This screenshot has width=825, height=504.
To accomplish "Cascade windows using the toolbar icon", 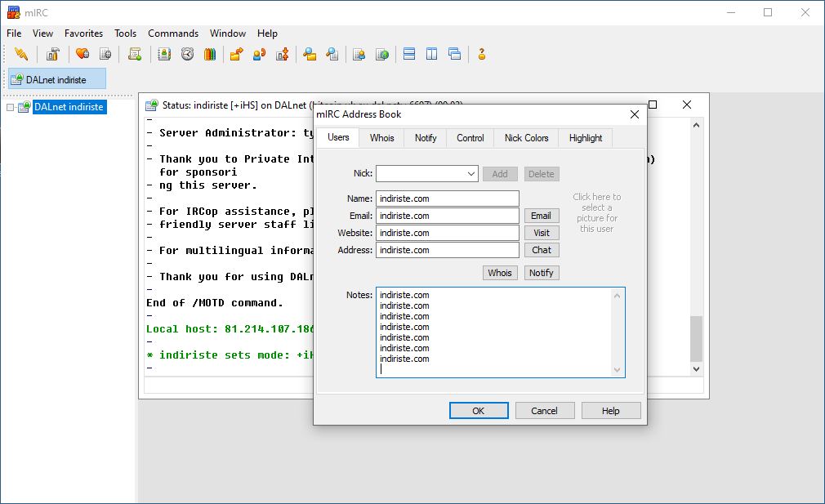I will point(455,54).
